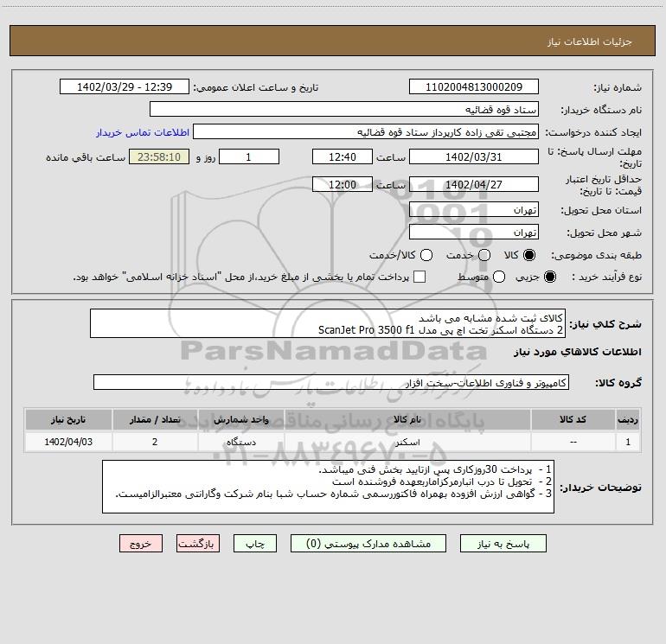Select the خدمت radio button
The height and width of the screenshot is (644, 666).
point(484,255)
